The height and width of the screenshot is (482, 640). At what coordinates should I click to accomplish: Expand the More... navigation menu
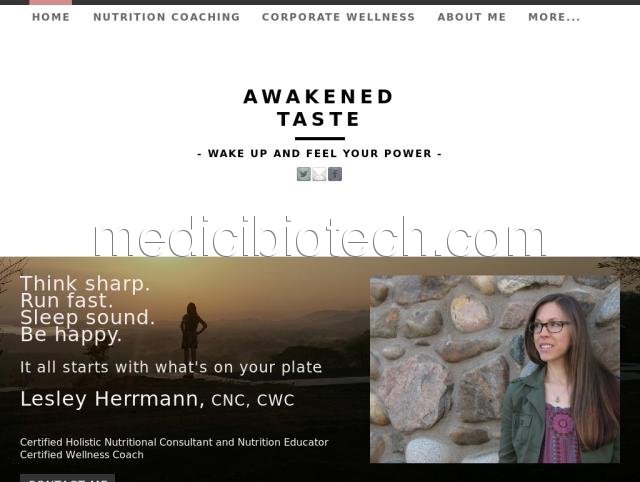tap(554, 17)
